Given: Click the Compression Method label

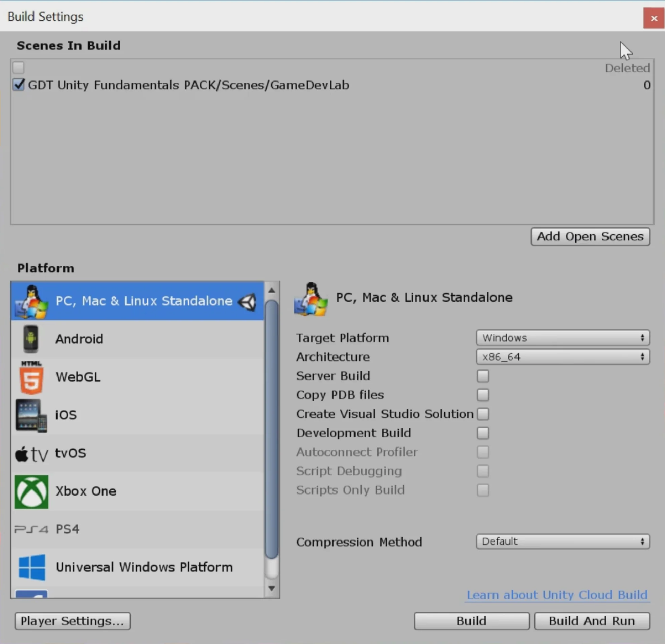Looking at the screenshot, I should pyautogui.click(x=359, y=542).
